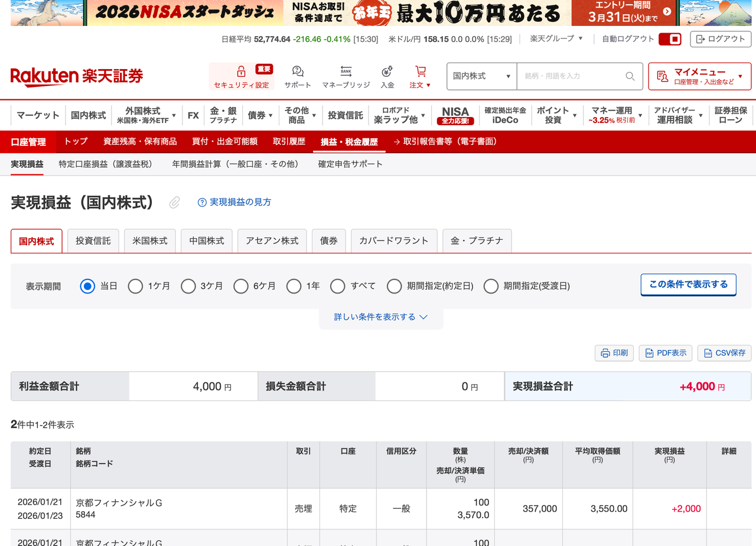Open the セキュリティ設定 lock icon

(241, 72)
